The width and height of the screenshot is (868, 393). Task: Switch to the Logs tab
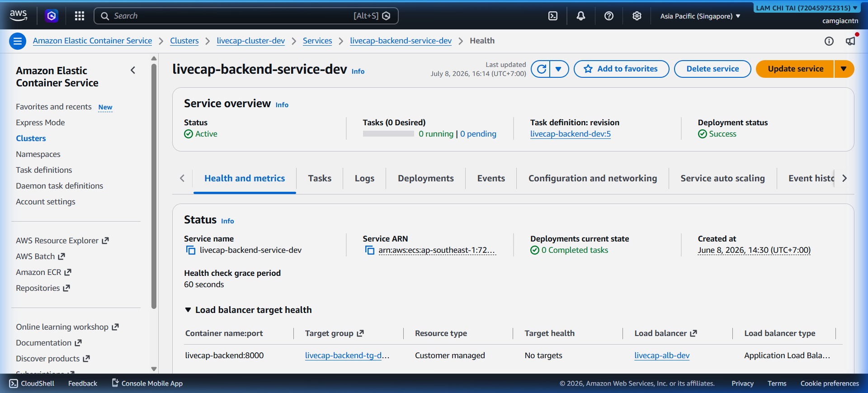(x=364, y=178)
